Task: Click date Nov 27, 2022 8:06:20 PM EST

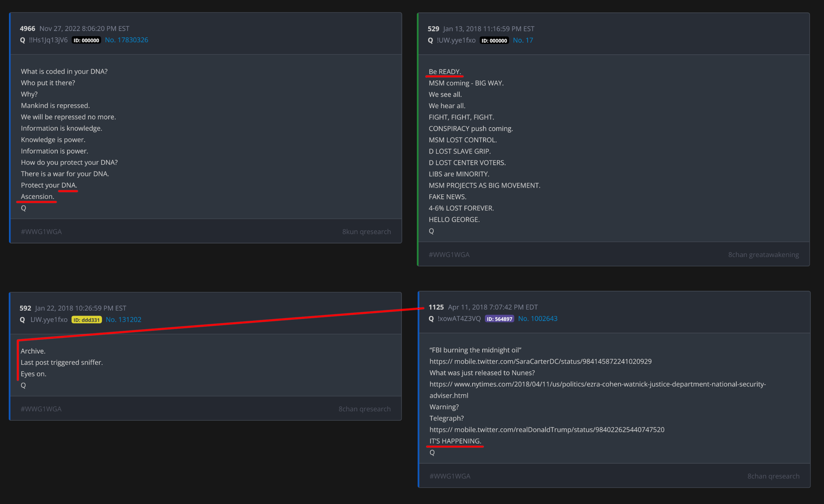Action: [x=85, y=29]
